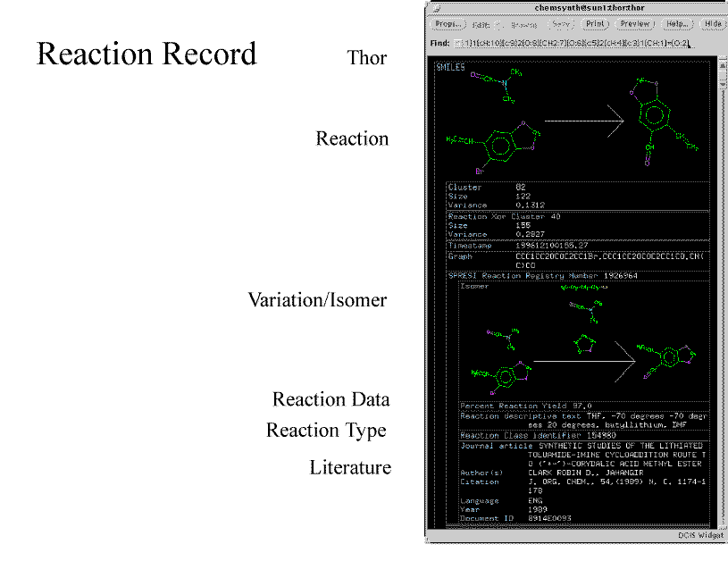Hide the record with Hide button
The width and height of the screenshot is (728, 578).
[x=713, y=24]
